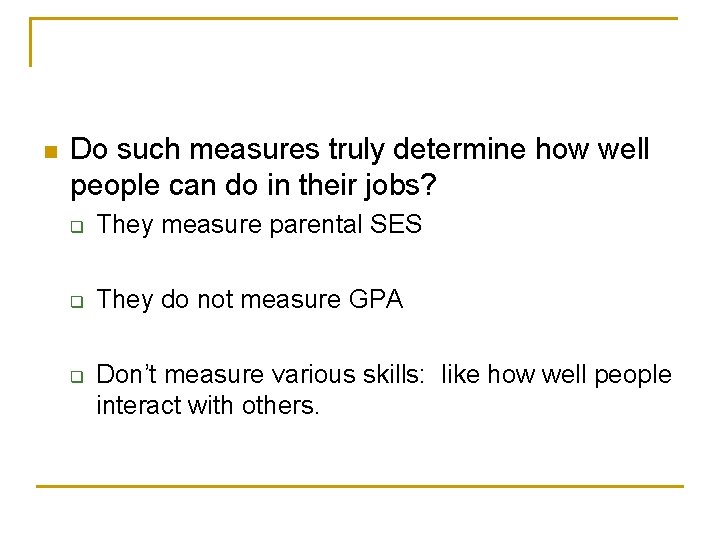The image size is (720, 540).
Task: Click the gold horizontal line at slide bottom
Action: [360, 486]
